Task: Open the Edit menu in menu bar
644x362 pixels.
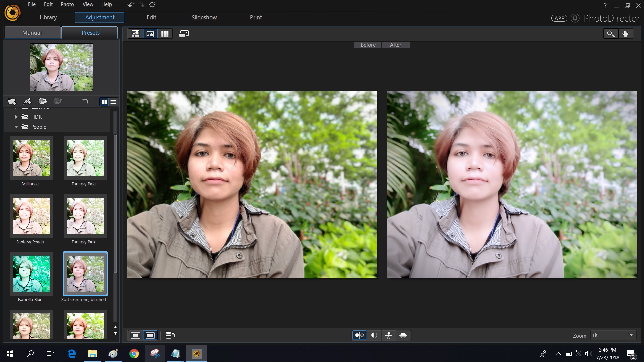Action: 48,4
